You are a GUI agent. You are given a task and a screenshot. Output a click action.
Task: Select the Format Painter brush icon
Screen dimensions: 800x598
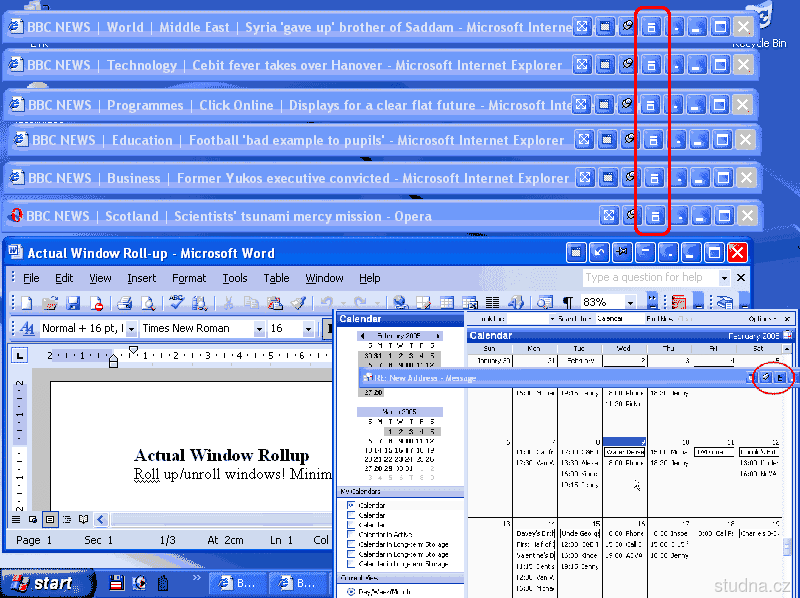point(298,303)
